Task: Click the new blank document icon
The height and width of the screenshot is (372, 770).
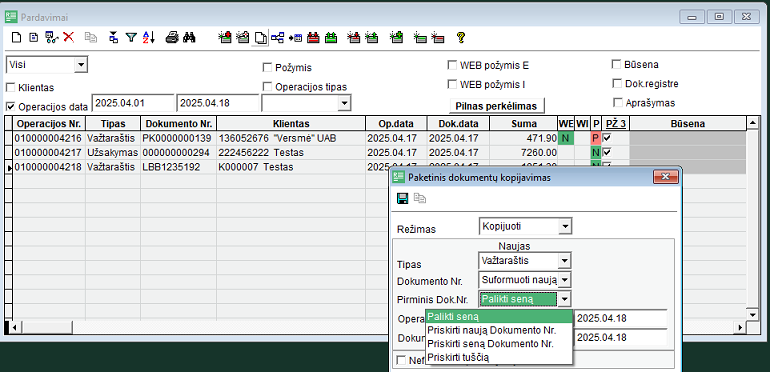Action: 17,37
